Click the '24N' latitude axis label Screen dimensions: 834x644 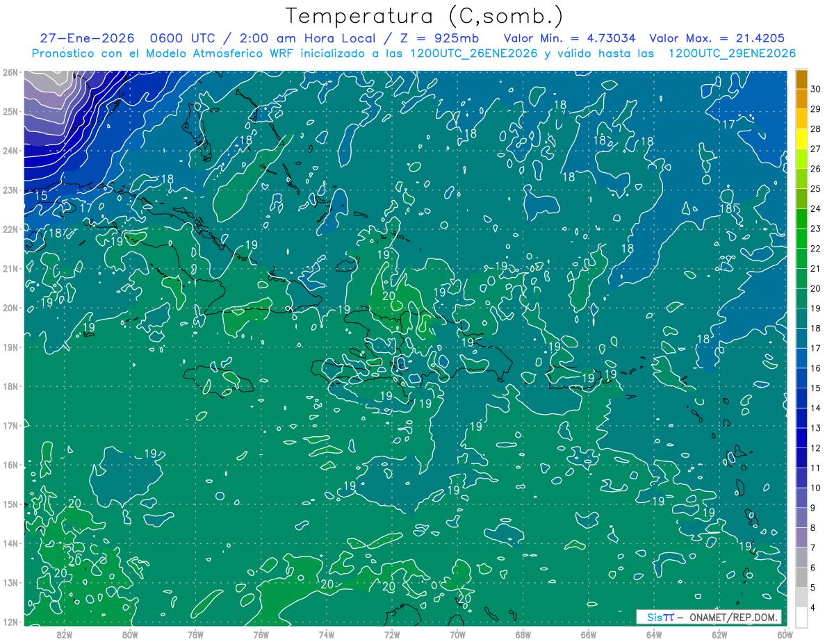click(10, 151)
